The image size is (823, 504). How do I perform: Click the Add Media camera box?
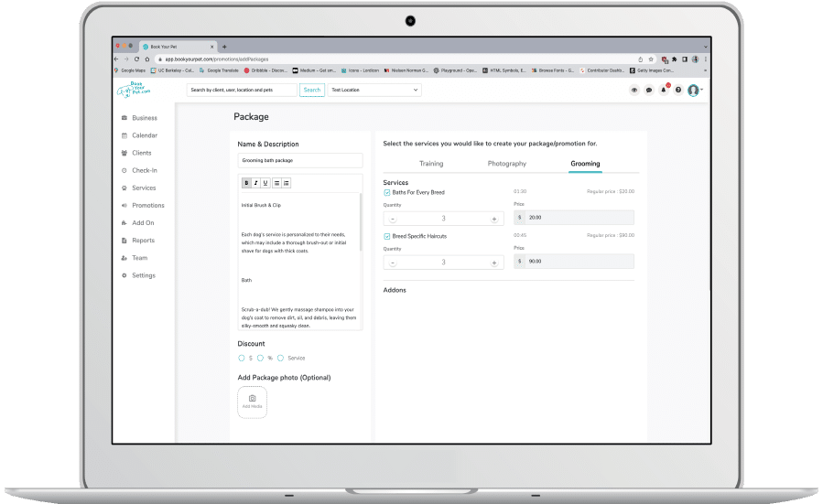pos(252,402)
